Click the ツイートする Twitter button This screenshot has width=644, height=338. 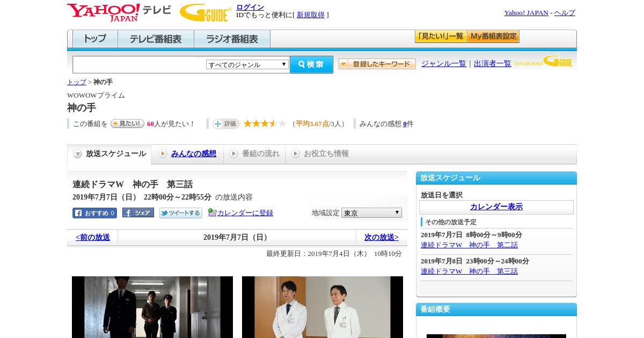(x=181, y=213)
